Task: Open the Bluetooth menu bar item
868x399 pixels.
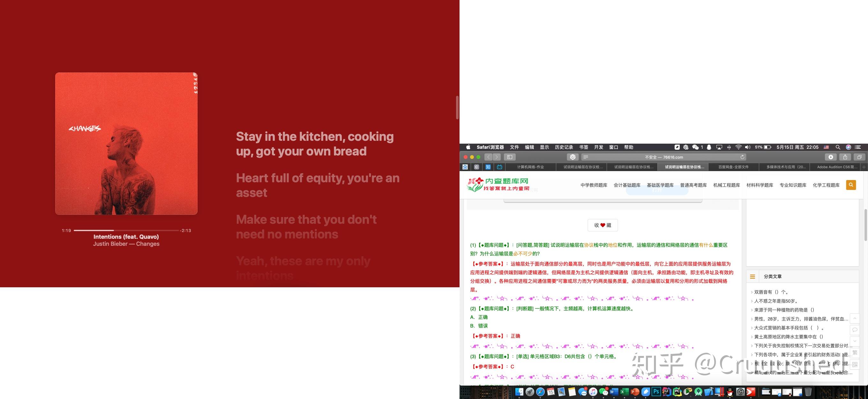Action: pyautogui.click(x=729, y=147)
